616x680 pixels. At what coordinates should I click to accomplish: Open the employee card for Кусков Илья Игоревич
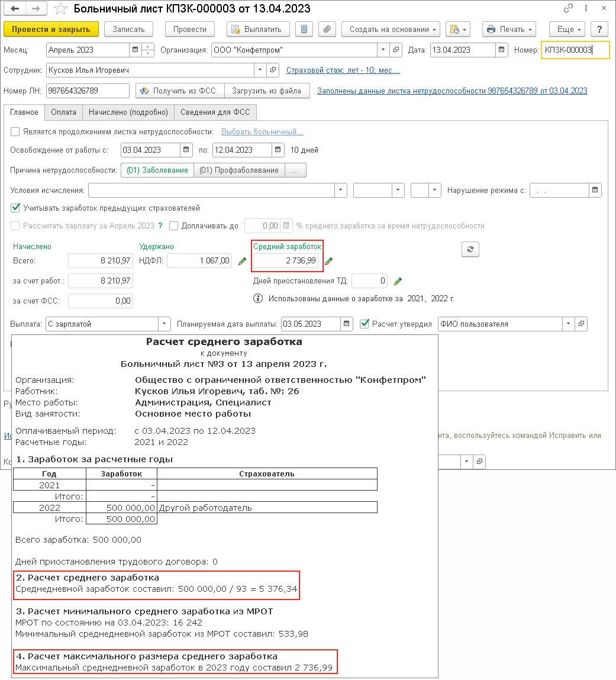[273, 70]
